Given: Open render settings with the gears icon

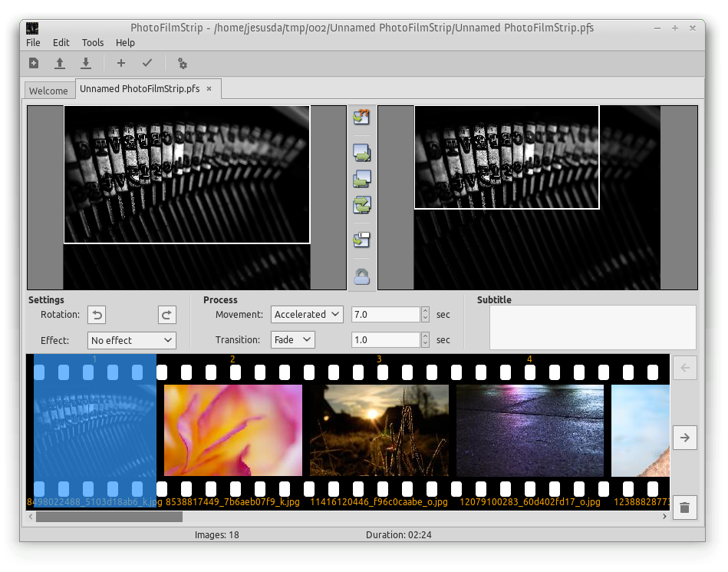Looking at the screenshot, I should [182, 63].
